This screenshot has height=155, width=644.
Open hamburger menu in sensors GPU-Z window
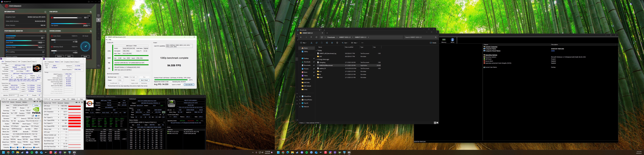(x=82, y=102)
